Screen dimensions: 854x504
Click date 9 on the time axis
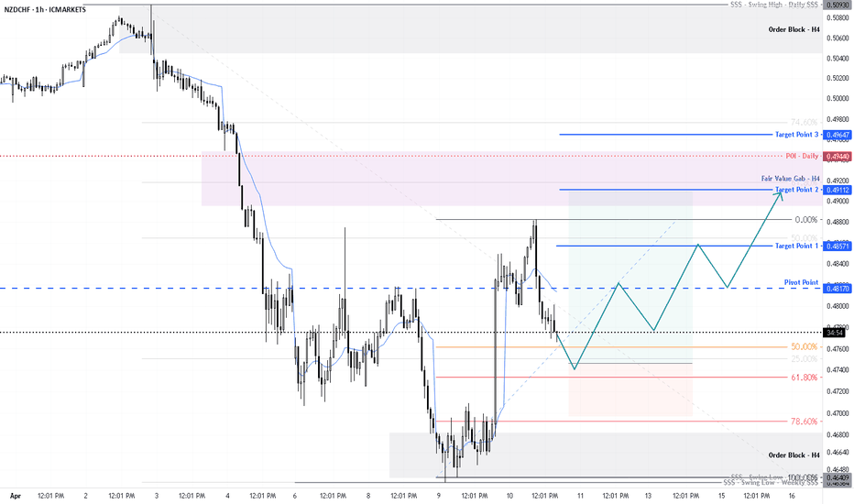[x=438, y=496]
